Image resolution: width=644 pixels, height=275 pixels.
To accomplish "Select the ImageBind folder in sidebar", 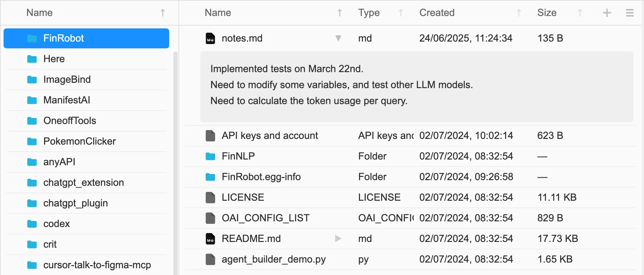I will [x=67, y=80].
